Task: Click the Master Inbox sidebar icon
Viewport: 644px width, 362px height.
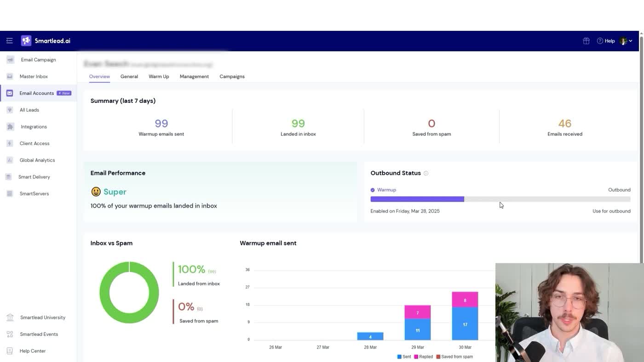Action: point(10,76)
